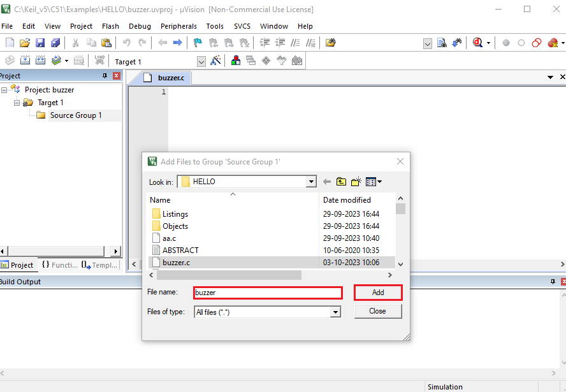The width and height of the screenshot is (566, 392).
Task: Click the Translate current file icon
Action: pos(10,60)
